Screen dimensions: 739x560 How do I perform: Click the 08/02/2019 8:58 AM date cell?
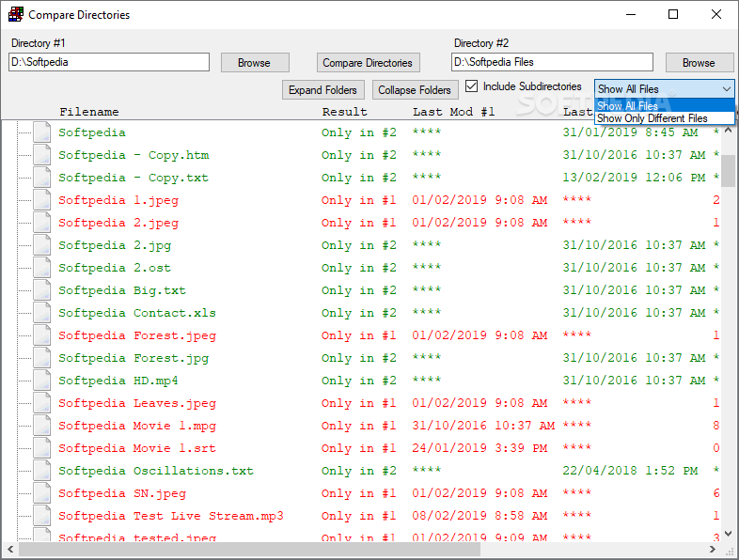pyautogui.click(x=480, y=516)
